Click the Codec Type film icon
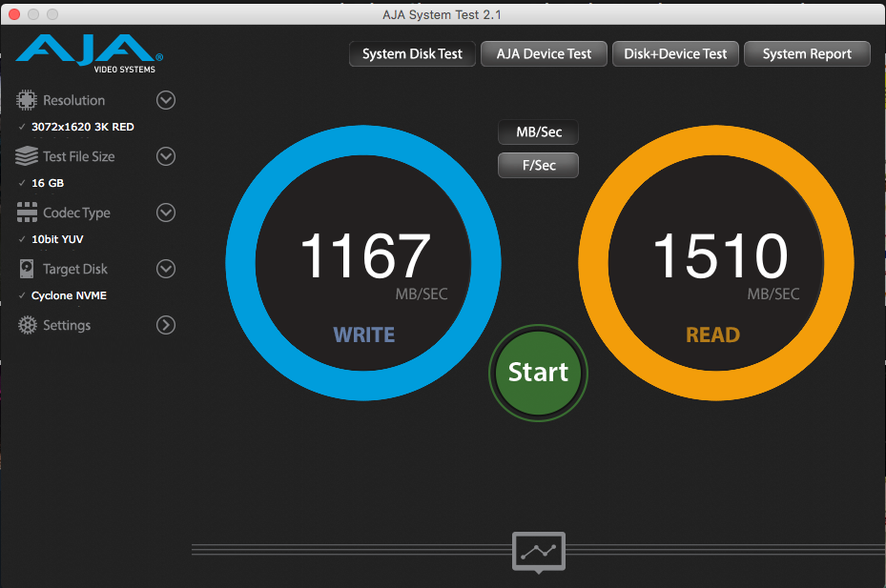 (27, 213)
